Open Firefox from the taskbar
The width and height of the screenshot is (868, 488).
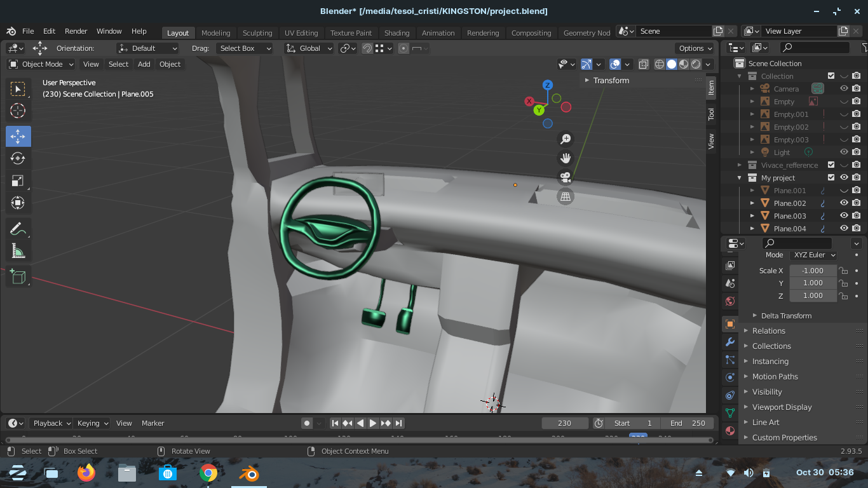[86, 473]
